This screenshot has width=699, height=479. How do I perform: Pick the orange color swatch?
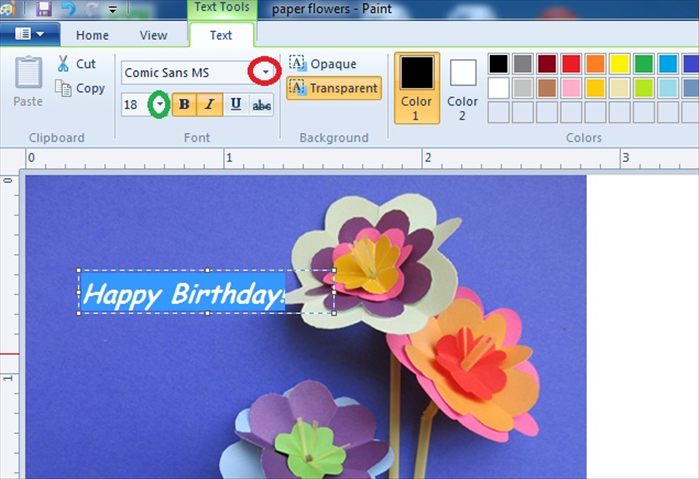point(596,64)
